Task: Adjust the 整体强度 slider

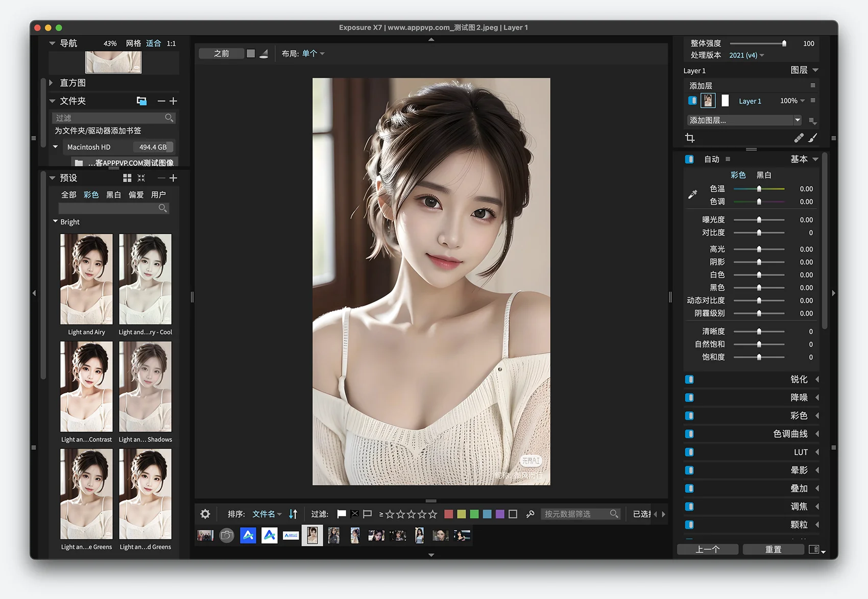Action: [x=758, y=43]
